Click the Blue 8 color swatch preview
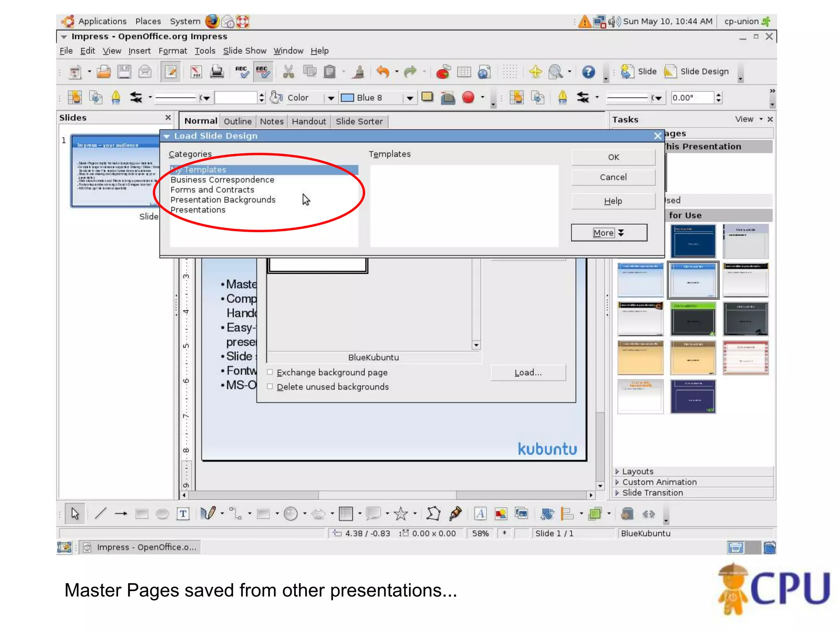 tap(347, 98)
